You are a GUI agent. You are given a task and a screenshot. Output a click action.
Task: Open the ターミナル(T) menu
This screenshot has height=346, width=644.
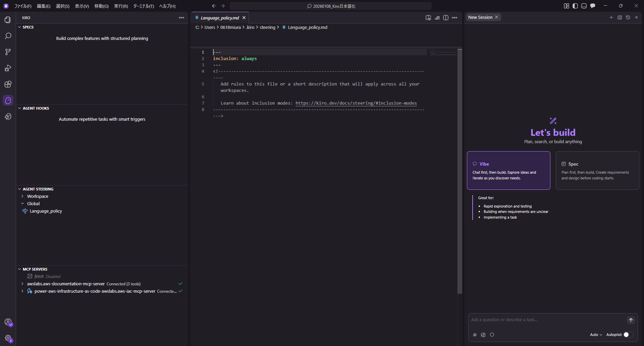143,6
